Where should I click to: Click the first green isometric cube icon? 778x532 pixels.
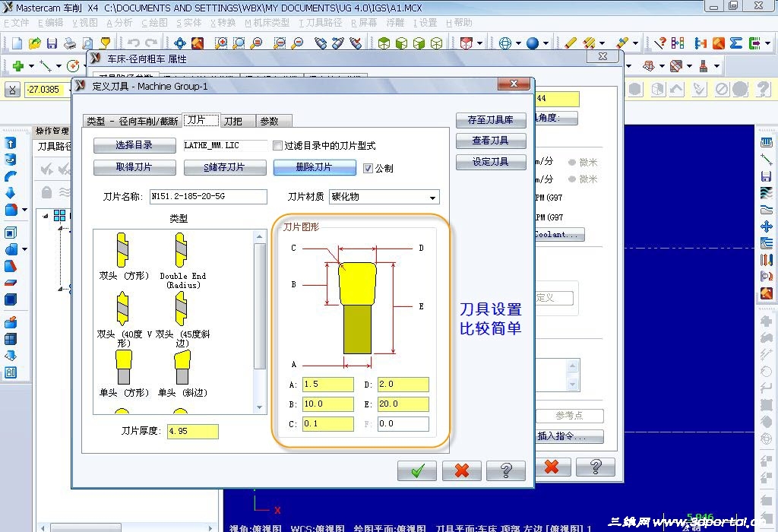[384, 43]
